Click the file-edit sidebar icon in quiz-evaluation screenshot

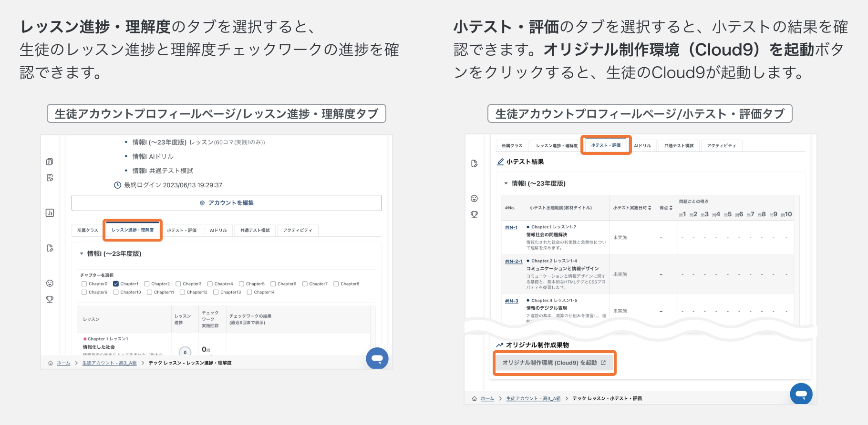(474, 163)
